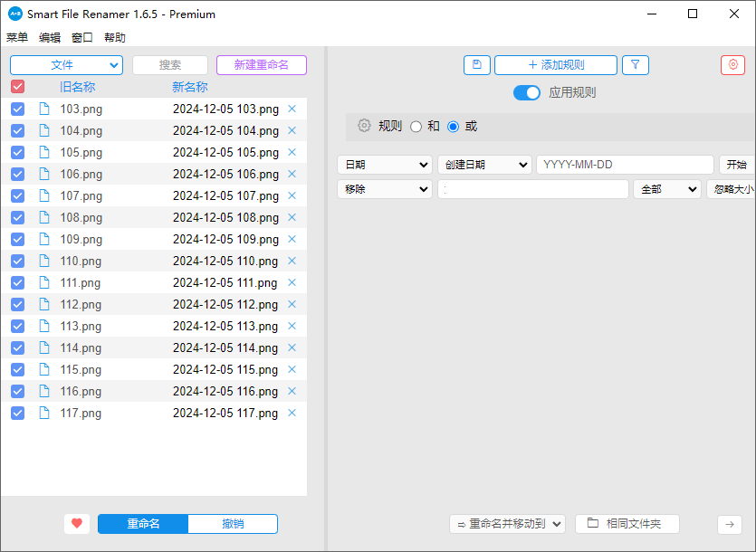Click the YYYY-MM-DD input field
The width and height of the screenshot is (756, 552).
coord(625,164)
